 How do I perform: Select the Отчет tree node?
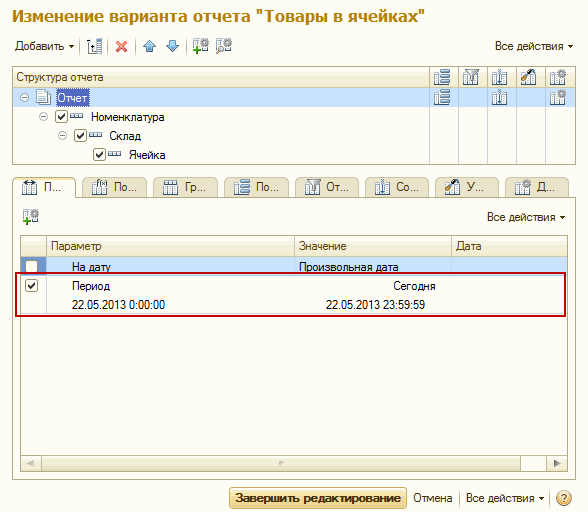coord(72,98)
